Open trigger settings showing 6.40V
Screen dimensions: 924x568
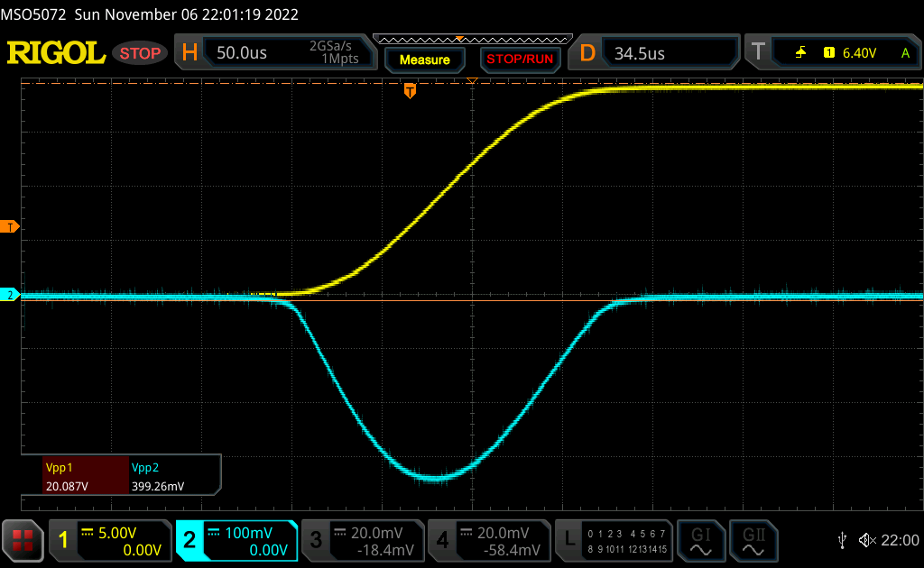[835, 53]
